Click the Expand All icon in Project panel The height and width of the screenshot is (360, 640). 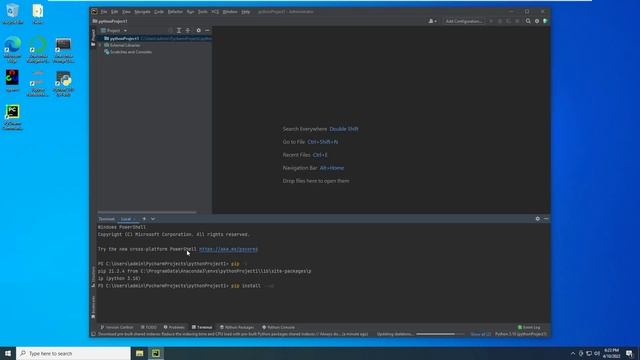tap(179, 31)
